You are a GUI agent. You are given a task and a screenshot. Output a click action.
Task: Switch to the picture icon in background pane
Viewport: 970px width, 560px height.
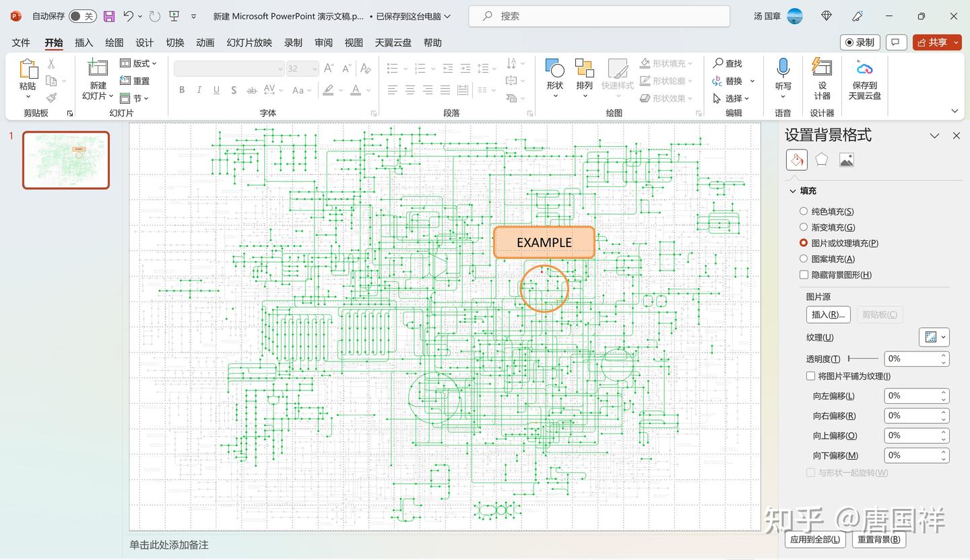click(x=847, y=160)
